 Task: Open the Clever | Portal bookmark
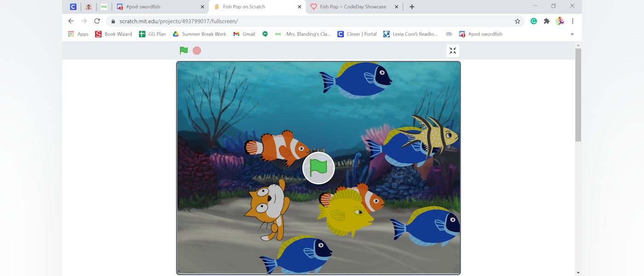click(357, 34)
